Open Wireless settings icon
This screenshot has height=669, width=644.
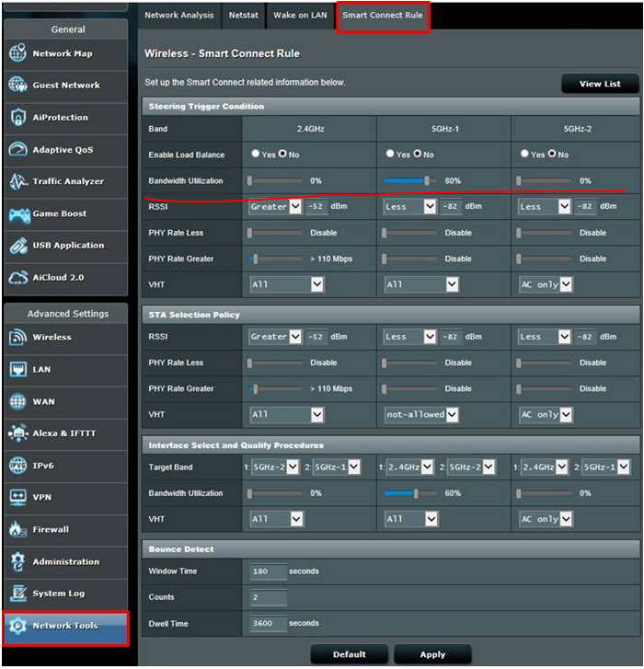[17, 337]
